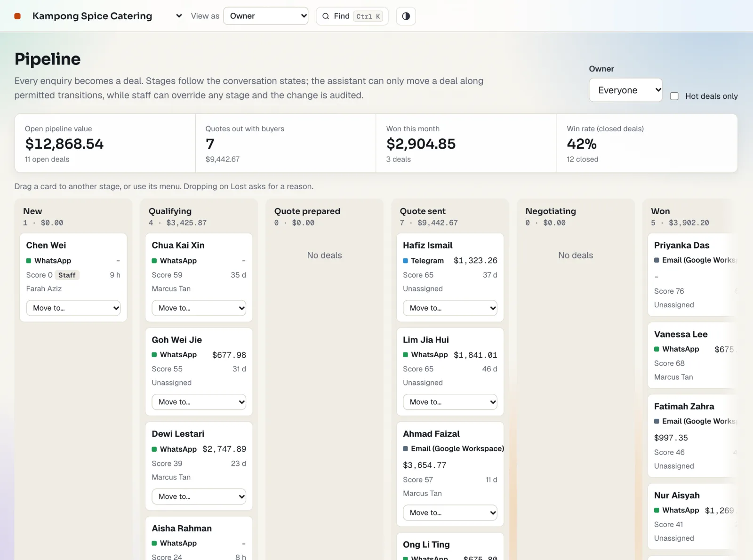Select the Aisha Rahman deal name
The height and width of the screenshot is (560, 753).
(x=182, y=528)
